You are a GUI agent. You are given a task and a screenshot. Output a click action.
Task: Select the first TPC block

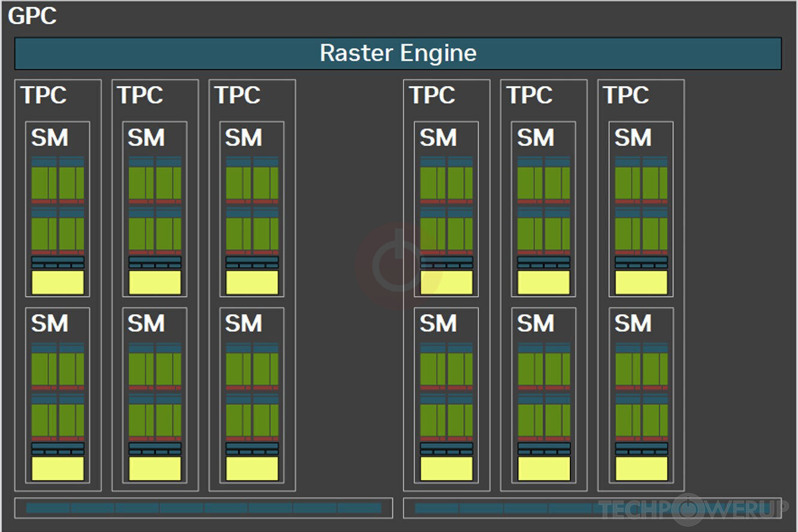pos(58,96)
